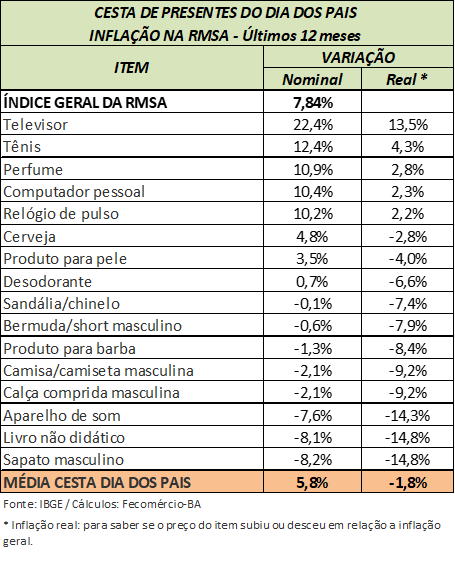Click the Televisor row label

pos(132,124)
